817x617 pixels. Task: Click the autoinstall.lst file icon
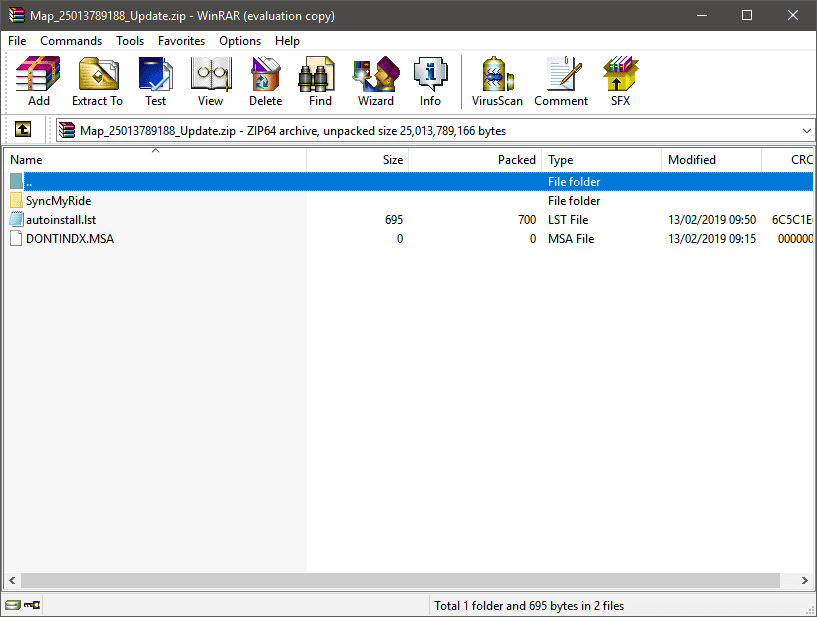16,219
